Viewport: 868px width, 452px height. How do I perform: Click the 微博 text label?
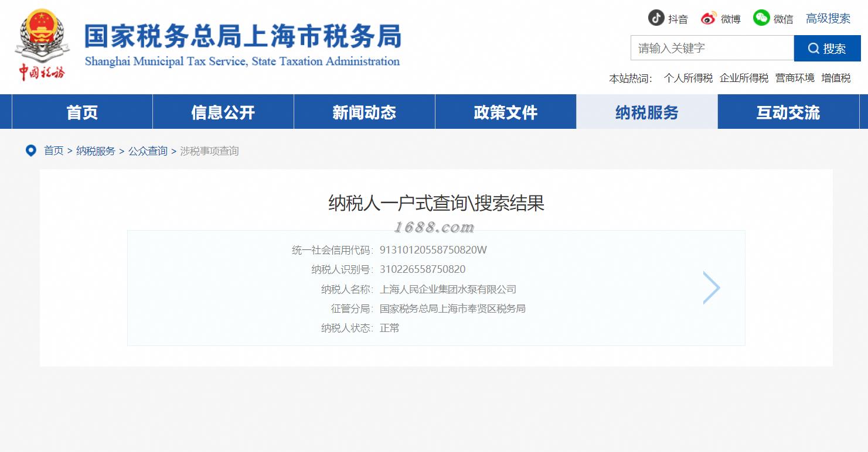pyautogui.click(x=731, y=19)
